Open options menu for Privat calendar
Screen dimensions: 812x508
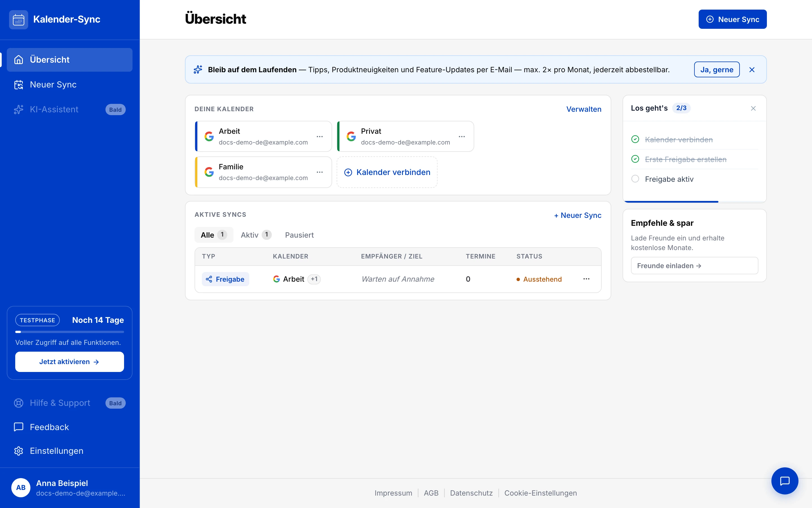pyautogui.click(x=462, y=136)
